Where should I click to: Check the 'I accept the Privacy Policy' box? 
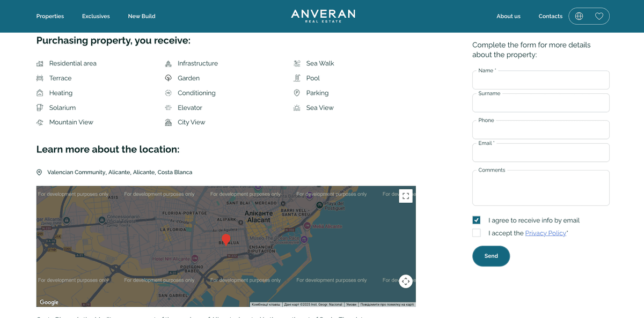(476, 233)
